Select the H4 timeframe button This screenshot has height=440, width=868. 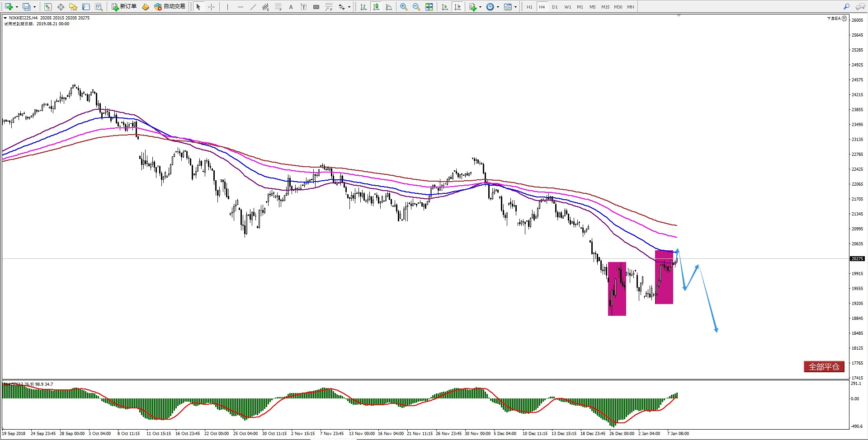(x=542, y=7)
